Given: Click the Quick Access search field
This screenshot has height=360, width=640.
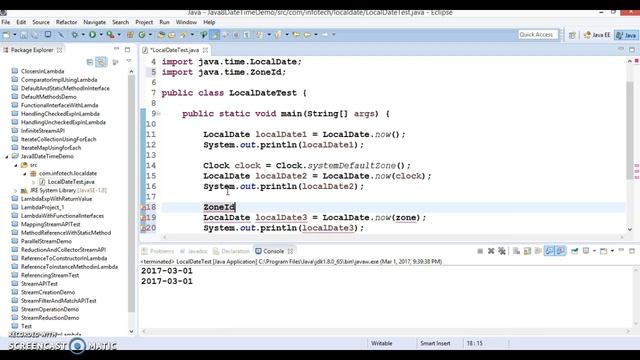Looking at the screenshot, I should [x=538, y=35].
